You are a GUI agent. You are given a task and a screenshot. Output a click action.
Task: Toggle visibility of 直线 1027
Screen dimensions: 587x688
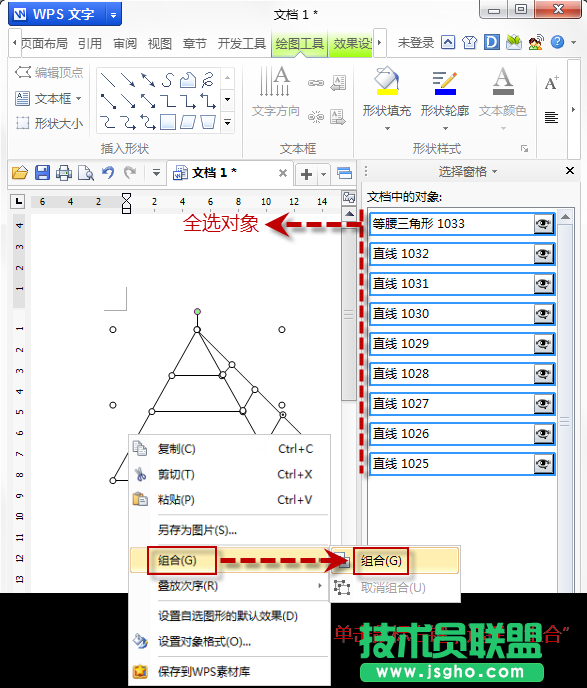[x=543, y=404]
